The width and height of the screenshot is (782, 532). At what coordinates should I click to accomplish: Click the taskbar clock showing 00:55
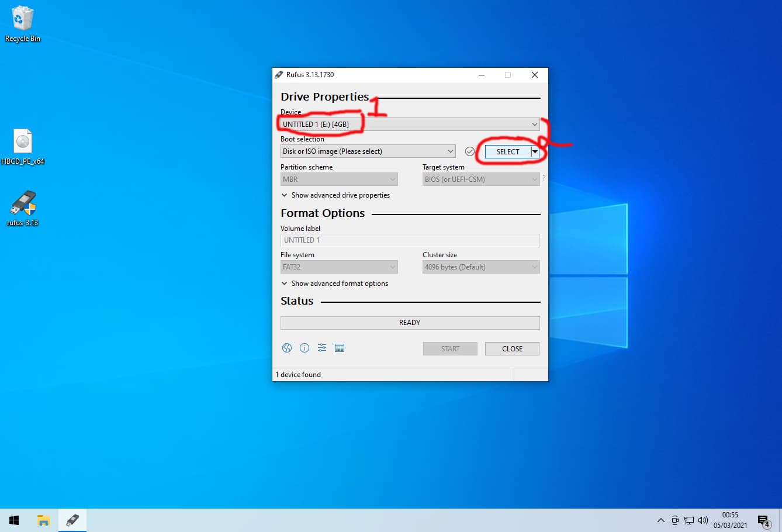tap(730, 520)
